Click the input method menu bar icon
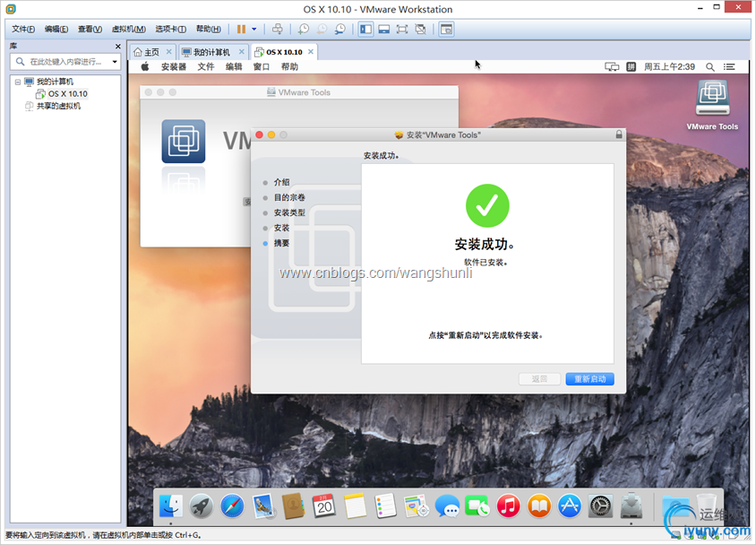Image resolution: width=756 pixels, height=545 pixels. point(631,66)
